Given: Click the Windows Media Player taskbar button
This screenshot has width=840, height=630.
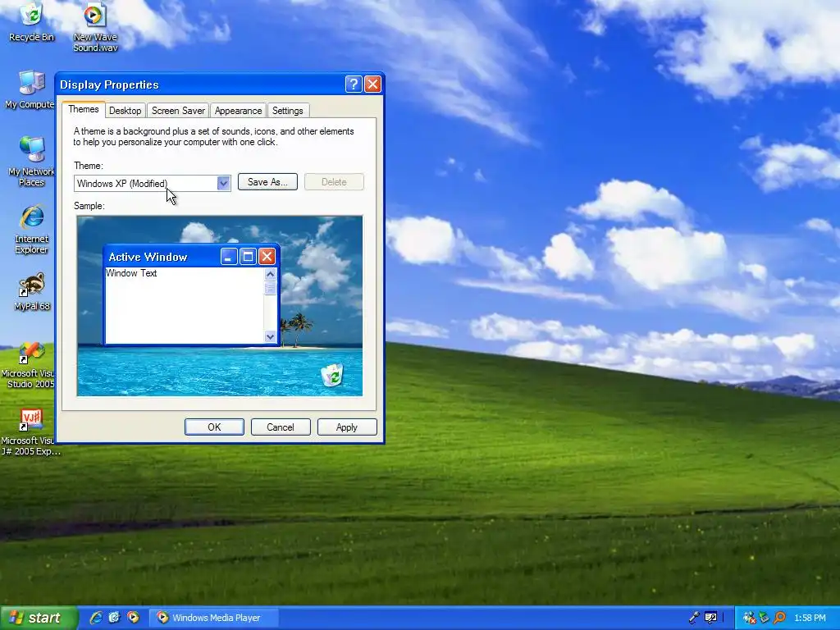Looking at the screenshot, I should [213, 618].
